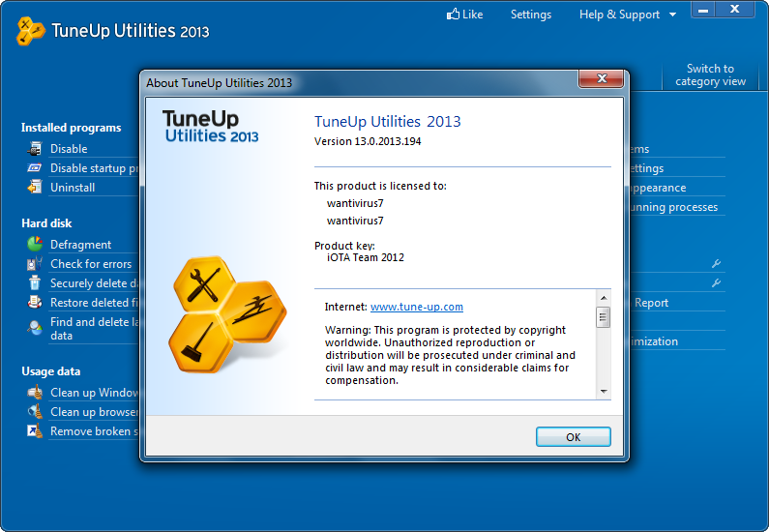Expand the Help & Support dropdown arrow
The width and height of the screenshot is (769, 532).
click(x=673, y=15)
